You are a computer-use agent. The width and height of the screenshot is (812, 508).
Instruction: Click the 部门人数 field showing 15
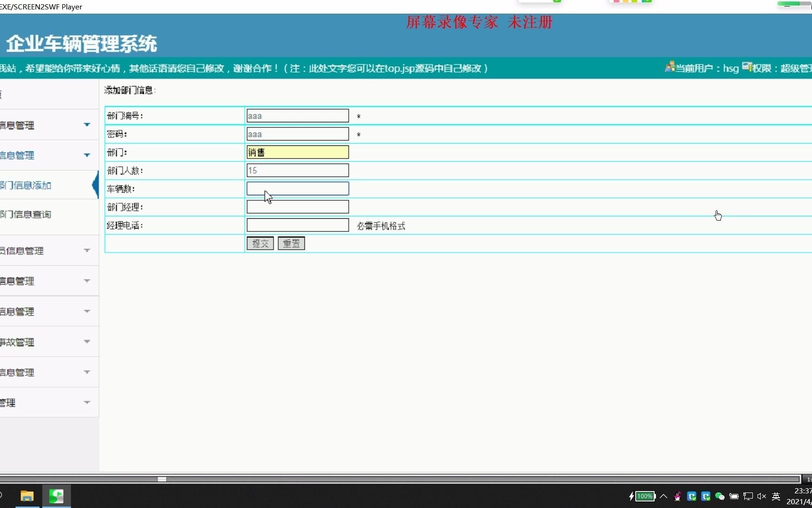(x=298, y=170)
